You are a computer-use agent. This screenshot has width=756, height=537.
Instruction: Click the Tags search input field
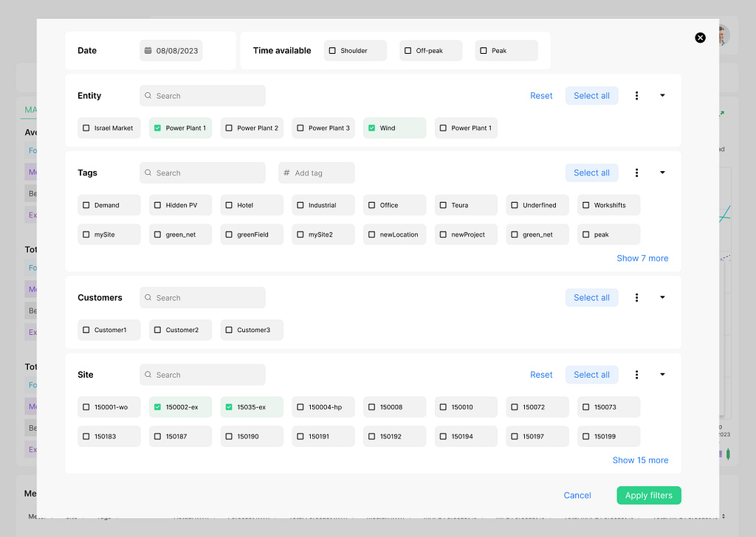202,173
